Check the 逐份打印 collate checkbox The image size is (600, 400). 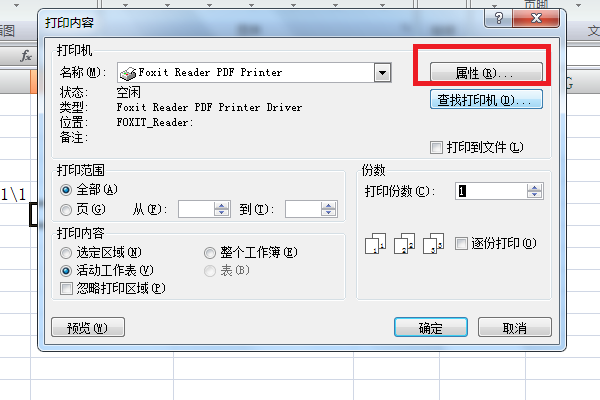pos(461,243)
